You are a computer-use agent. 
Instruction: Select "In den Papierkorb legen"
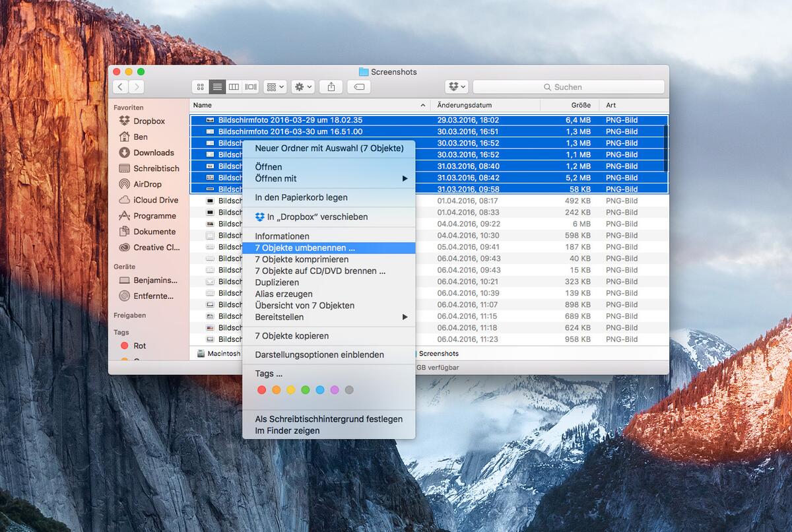point(301,197)
